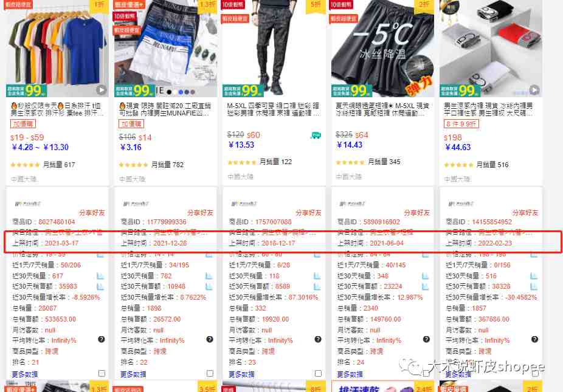Tick the checkbox on rank 23 card
The image size is (563, 392).
pos(318,373)
